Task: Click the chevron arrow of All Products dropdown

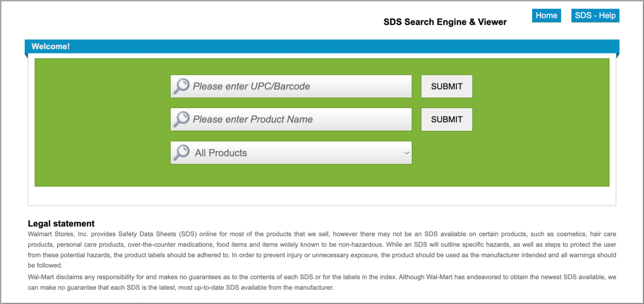Action: [x=407, y=153]
